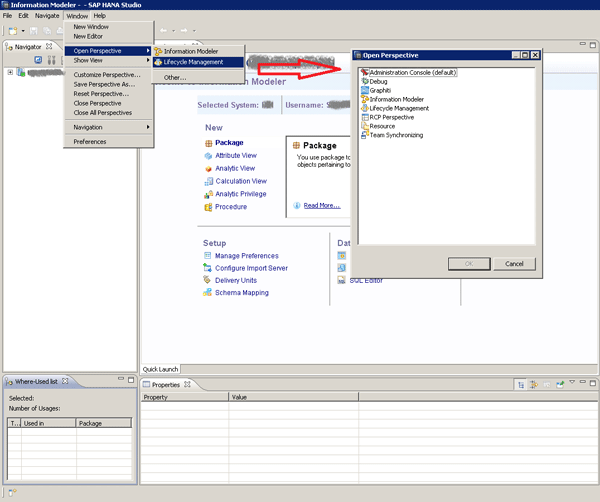Click the Delivery Units icon

coord(207,281)
